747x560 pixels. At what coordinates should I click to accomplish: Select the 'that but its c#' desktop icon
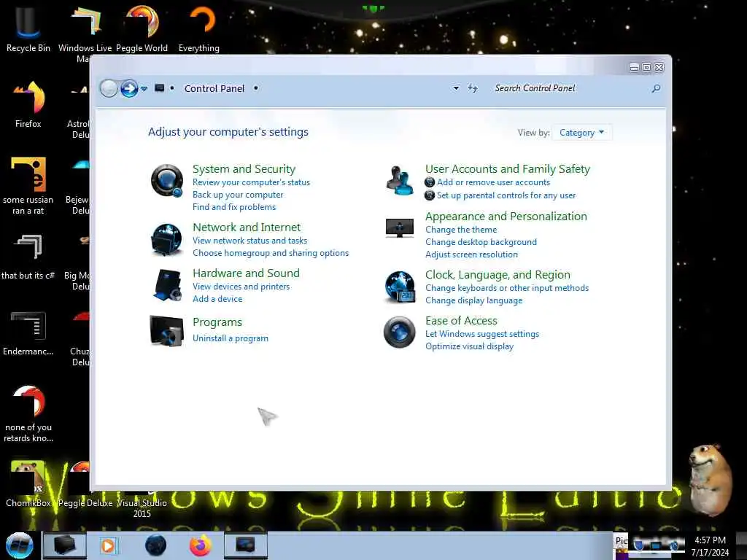(x=28, y=256)
